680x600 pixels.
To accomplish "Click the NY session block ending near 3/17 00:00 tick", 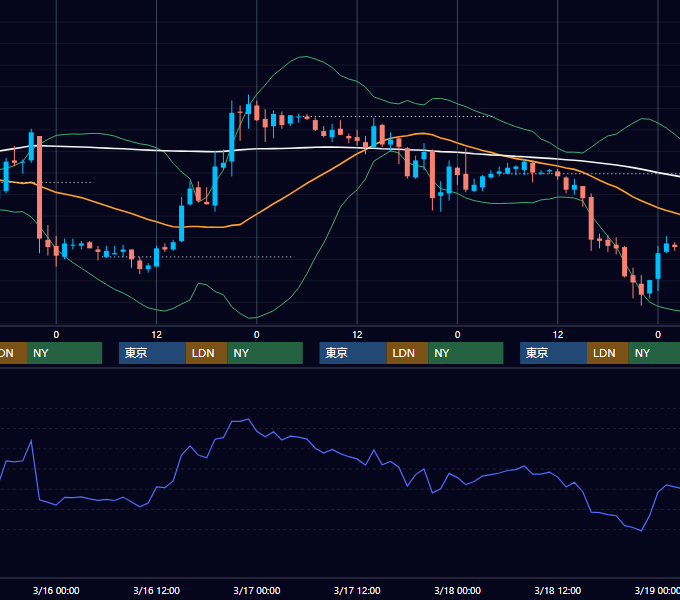I will pyautogui.click(x=265, y=353).
